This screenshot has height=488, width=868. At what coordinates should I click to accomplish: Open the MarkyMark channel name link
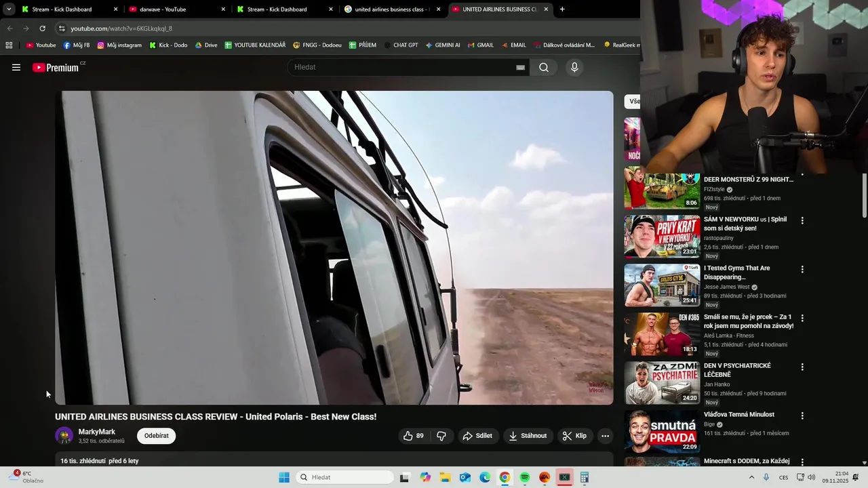(x=97, y=432)
